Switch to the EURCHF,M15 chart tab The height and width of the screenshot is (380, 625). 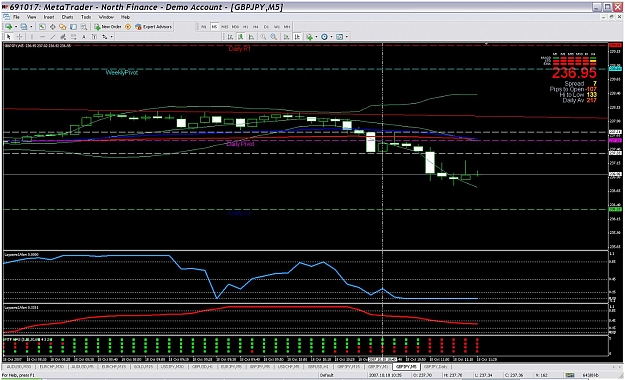coord(114,366)
